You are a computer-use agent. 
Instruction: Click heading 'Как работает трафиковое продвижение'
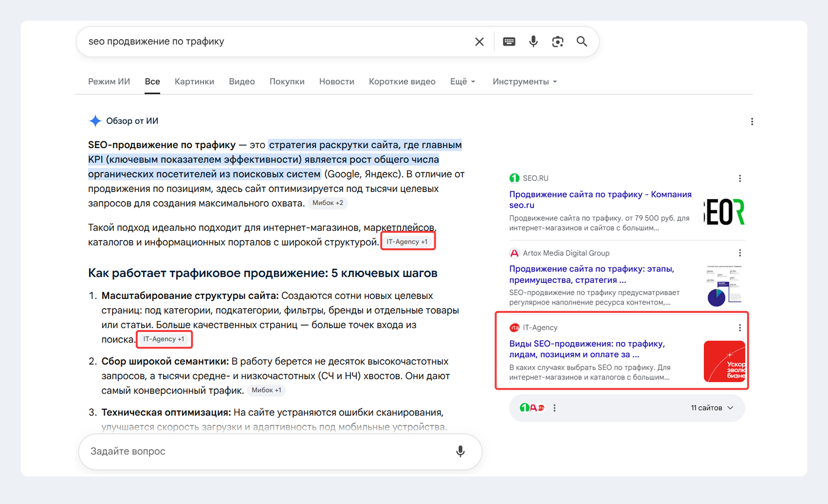(263, 273)
